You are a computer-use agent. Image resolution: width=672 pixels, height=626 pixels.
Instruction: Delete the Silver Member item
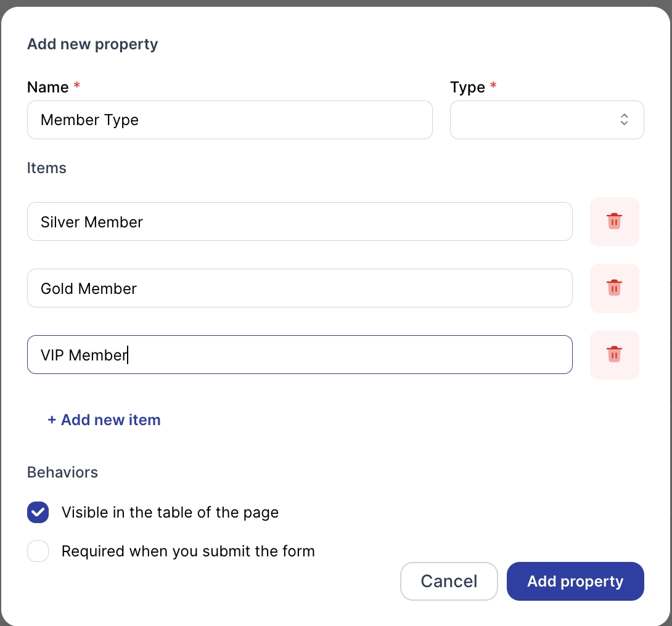(x=614, y=222)
